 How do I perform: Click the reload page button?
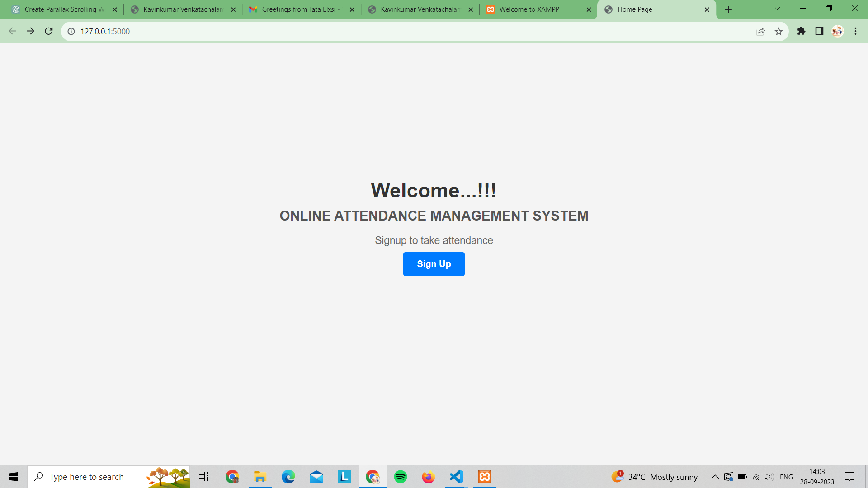[x=48, y=32]
